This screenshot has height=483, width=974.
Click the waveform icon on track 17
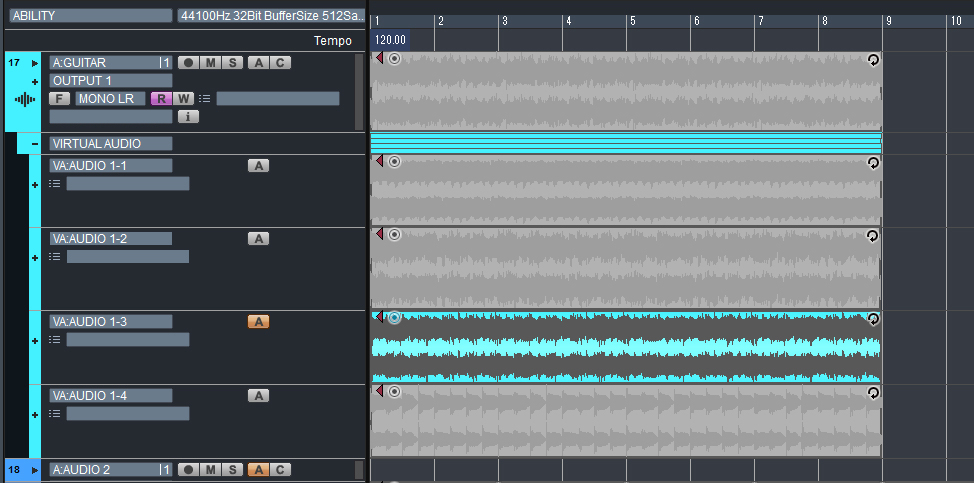[25, 99]
